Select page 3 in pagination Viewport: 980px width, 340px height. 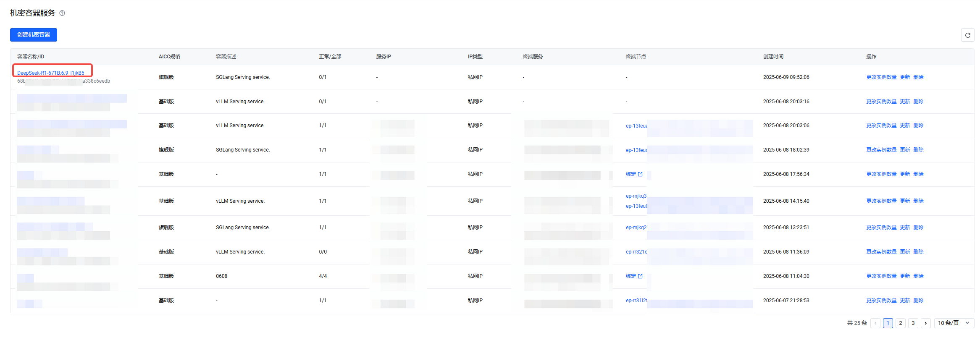[x=913, y=323]
